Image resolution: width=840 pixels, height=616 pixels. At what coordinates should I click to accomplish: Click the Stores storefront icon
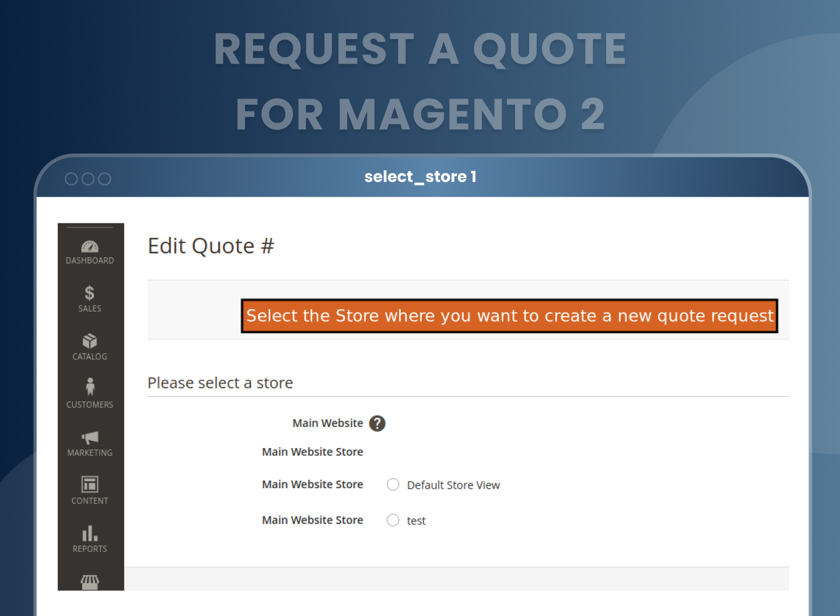coord(90,582)
